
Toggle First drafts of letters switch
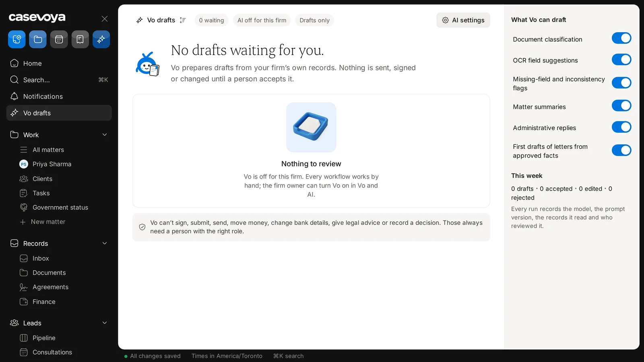coord(621,150)
